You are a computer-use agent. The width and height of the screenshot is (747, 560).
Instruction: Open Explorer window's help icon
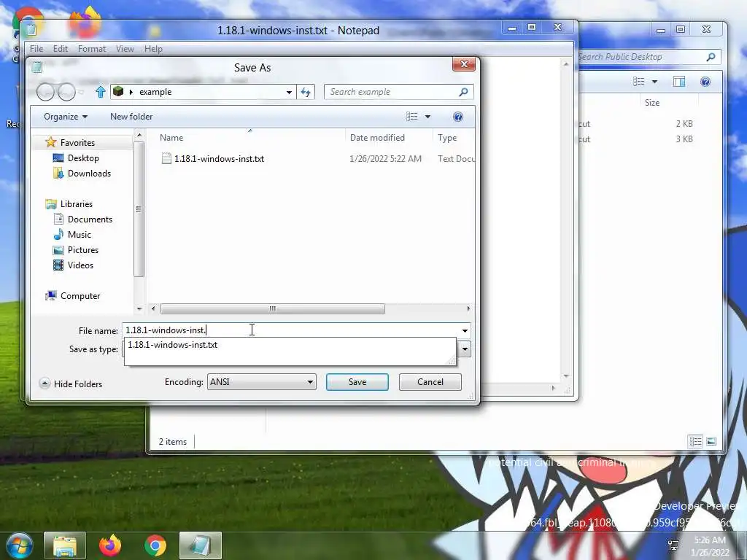click(705, 82)
